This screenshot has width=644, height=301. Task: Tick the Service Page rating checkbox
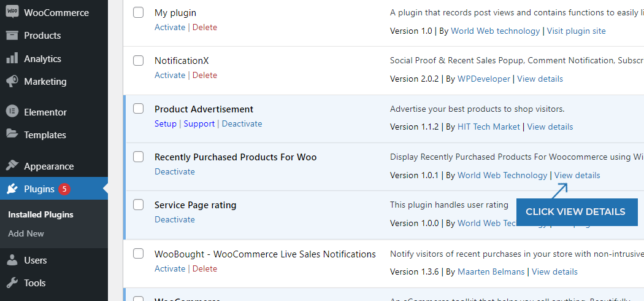[x=139, y=205]
